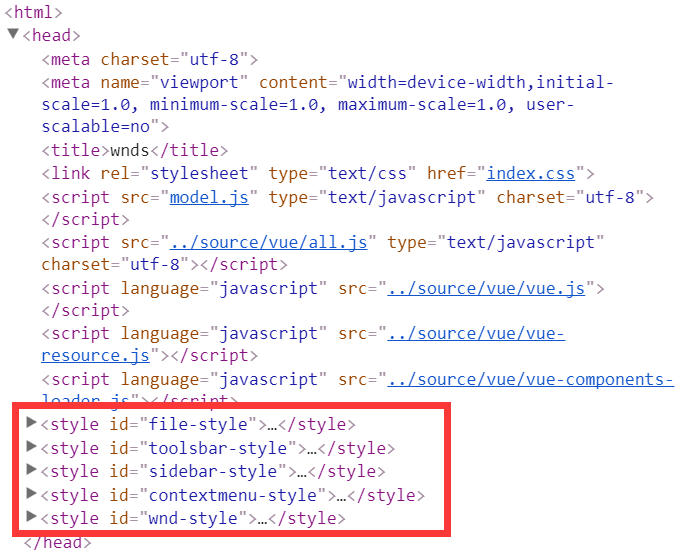Viewport: 684px width, 553px height.
Task: Expand the toolsbar-style style element
Action: 31,446
